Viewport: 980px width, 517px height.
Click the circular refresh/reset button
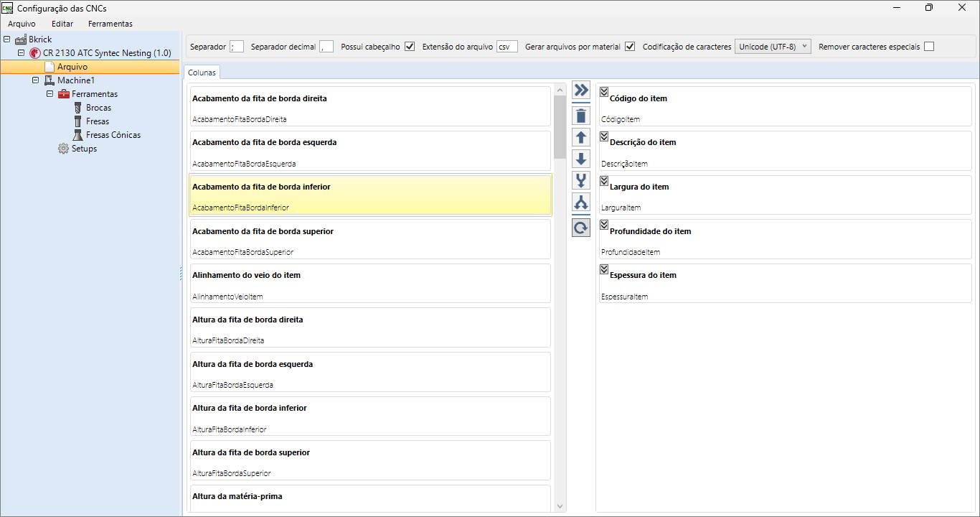[581, 228]
